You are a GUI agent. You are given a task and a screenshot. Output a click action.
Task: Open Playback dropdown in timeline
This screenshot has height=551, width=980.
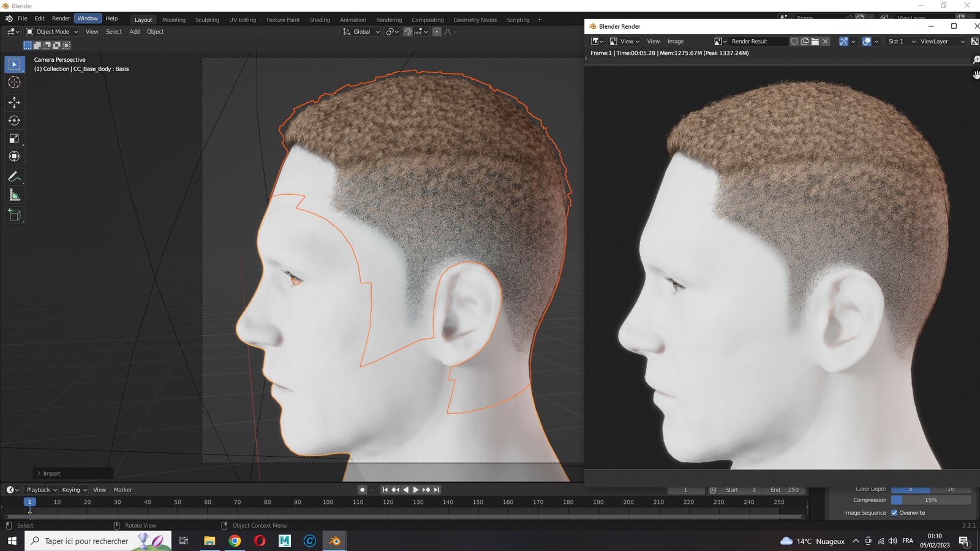(x=42, y=490)
